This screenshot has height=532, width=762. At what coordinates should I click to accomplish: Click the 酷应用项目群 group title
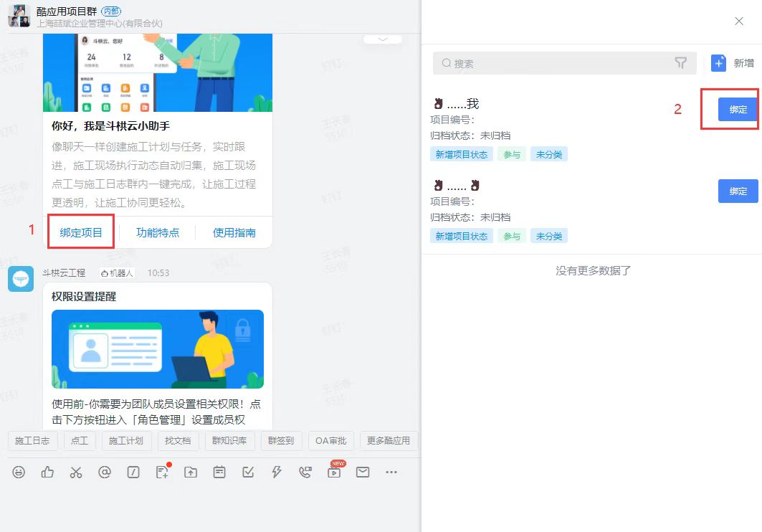pos(67,11)
